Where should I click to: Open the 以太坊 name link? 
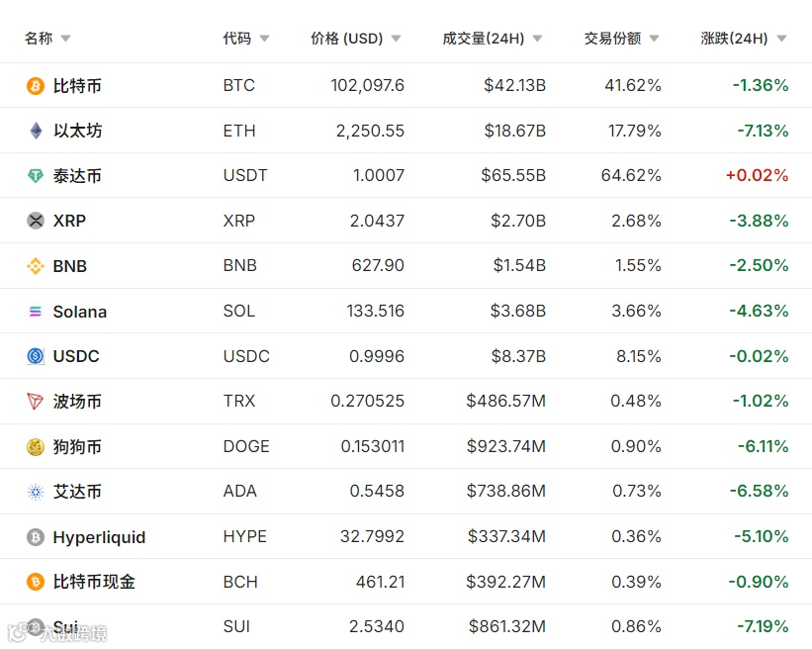[77, 131]
